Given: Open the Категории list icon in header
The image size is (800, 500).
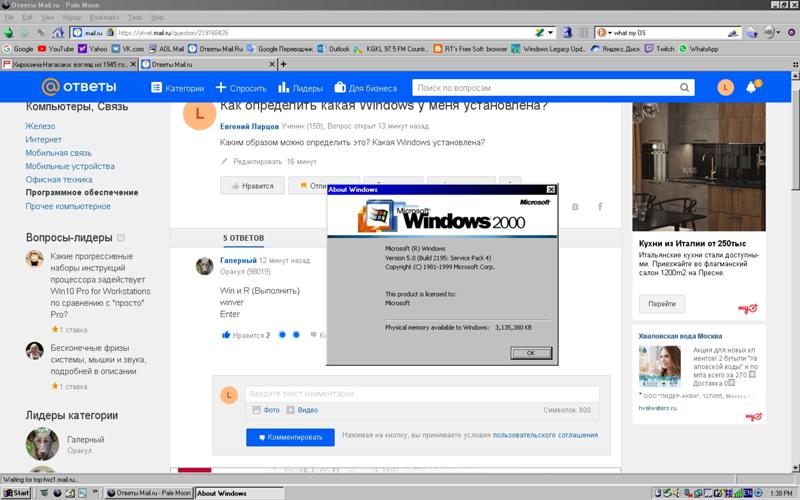Looking at the screenshot, I should click(156, 88).
